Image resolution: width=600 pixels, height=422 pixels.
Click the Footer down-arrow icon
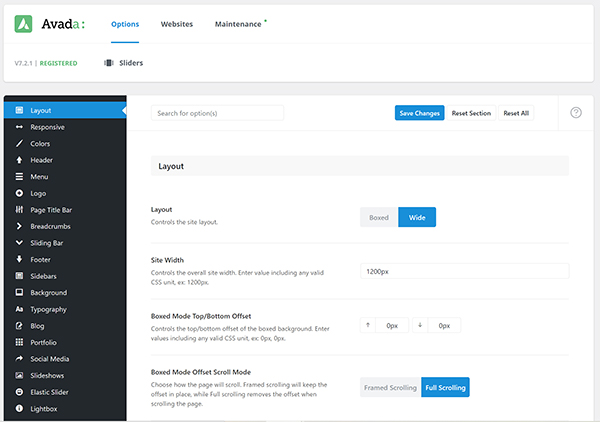click(x=19, y=259)
